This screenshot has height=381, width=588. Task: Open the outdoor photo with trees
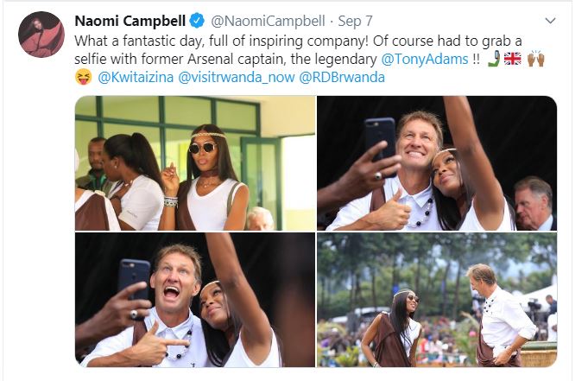click(437, 300)
